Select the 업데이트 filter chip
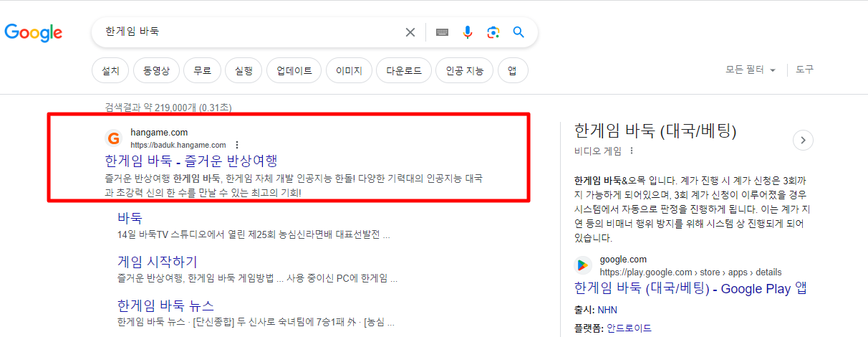868x337 pixels. click(294, 71)
